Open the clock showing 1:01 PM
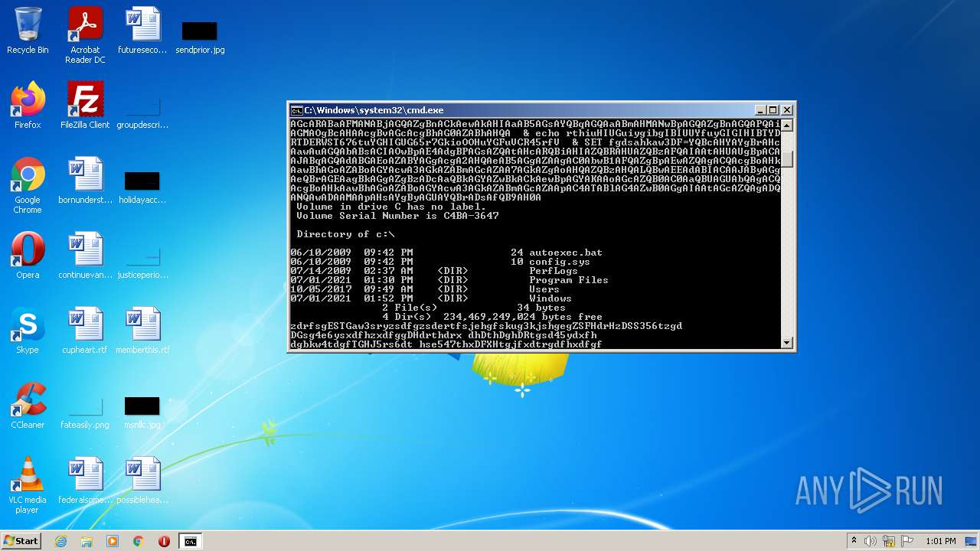Viewport: 980px width, 551px height. [941, 541]
